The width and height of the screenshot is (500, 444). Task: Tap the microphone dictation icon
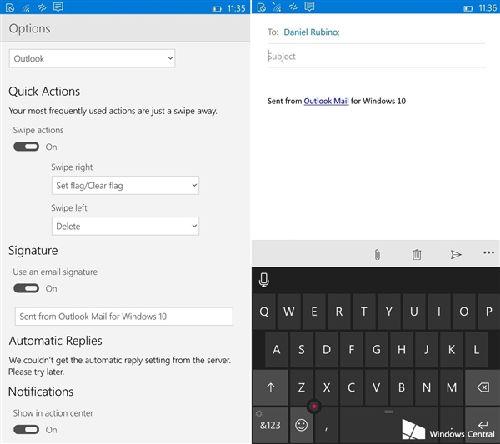coord(264,280)
